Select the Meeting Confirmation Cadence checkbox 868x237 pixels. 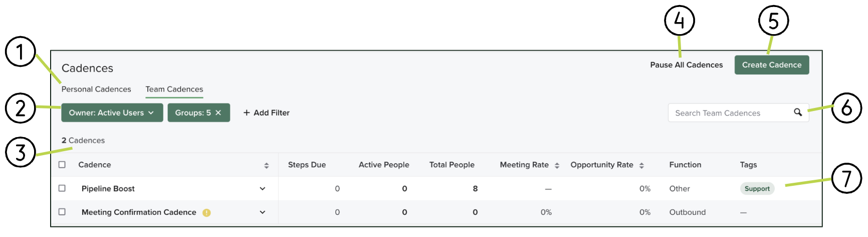[x=62, y=212]
